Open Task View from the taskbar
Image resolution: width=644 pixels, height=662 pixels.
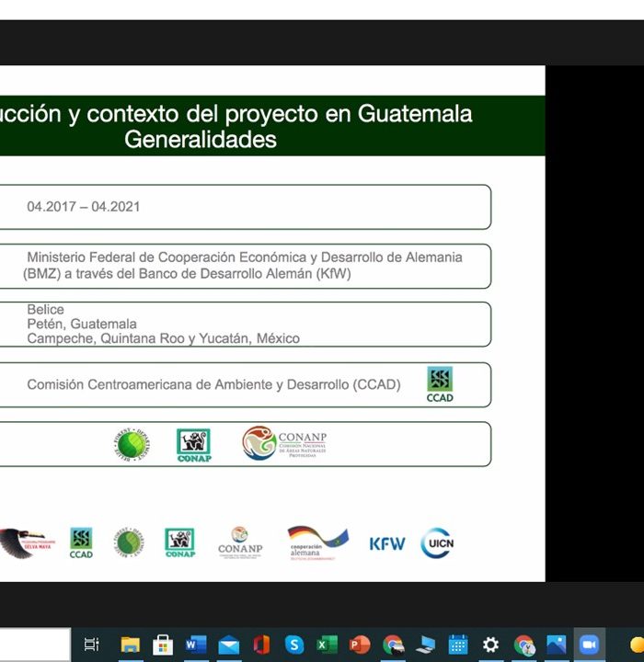coord(92,645)
